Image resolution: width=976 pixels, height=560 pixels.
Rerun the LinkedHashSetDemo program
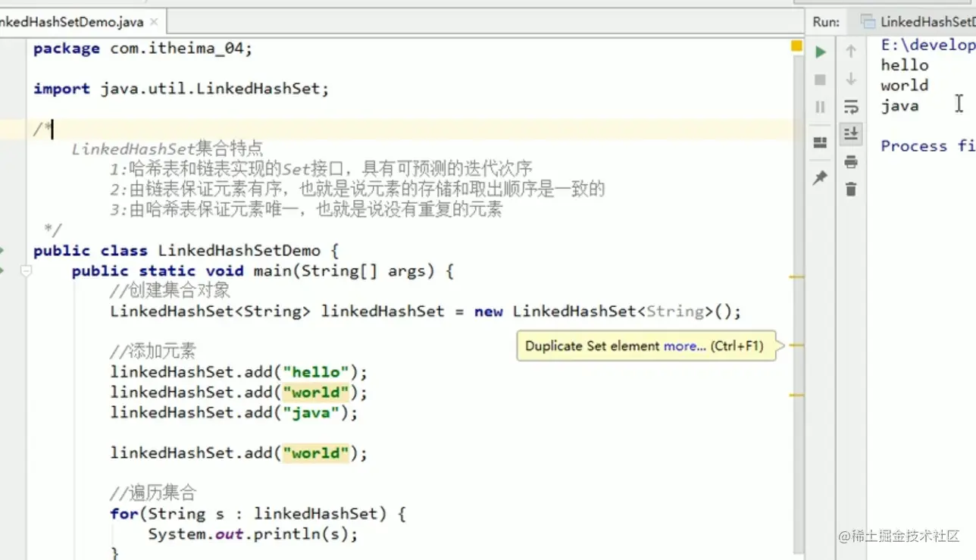point(820,52)
